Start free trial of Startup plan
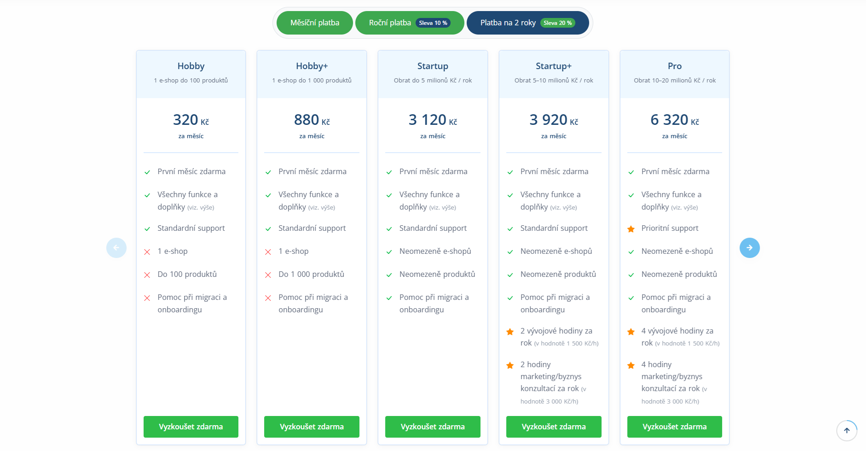Image resolution: width=868 pixels, height=451 pixels. pyautogui.click(x=433, y=427)
